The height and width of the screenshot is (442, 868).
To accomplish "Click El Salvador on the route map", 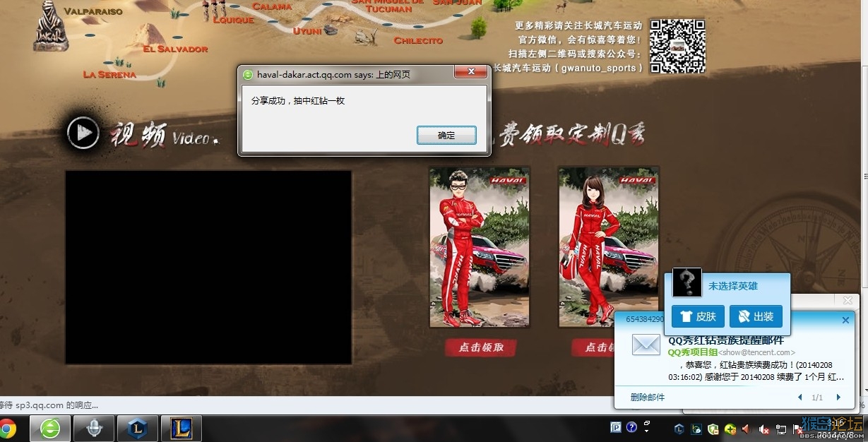I will (x=175, y=49).
